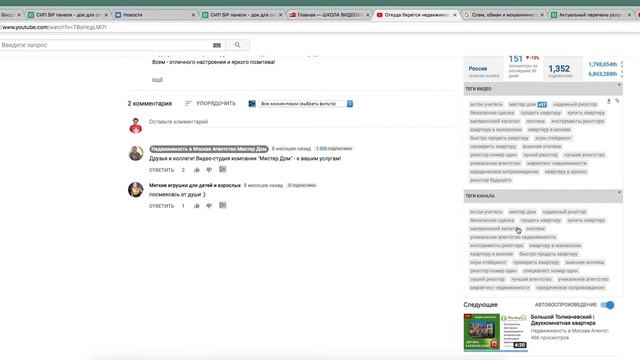Image resolution: width=640 pixels, height=360 pixels.
Task: Like the посмеялась от души comment
Action: 197,206
